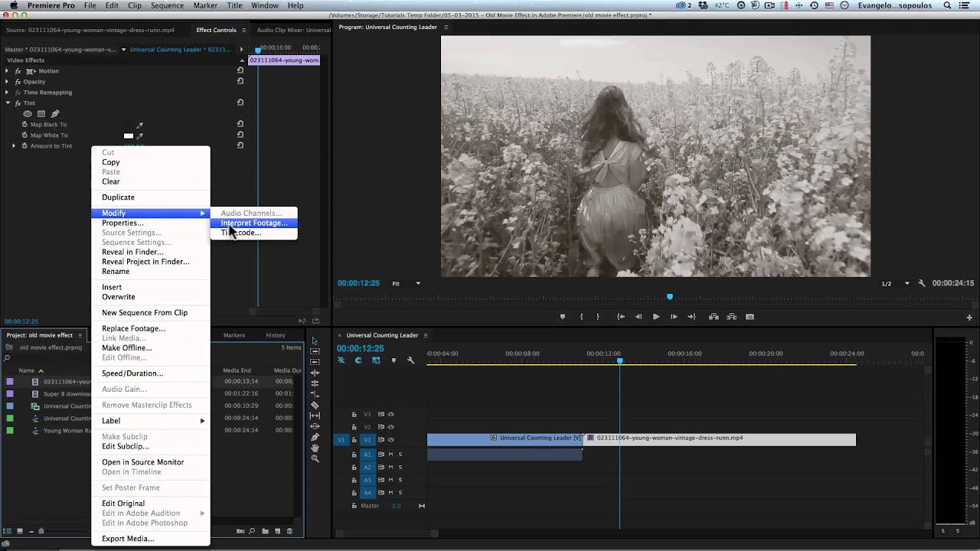Open Program Monitor settings wrench
The width and height of the screenshot is (980, 551).
click(x=922, y=283)
